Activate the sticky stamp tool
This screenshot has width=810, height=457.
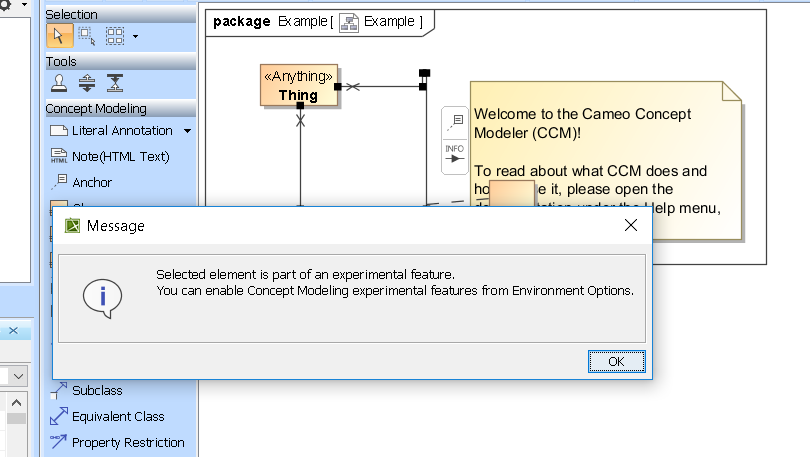[x=59, y=83]
